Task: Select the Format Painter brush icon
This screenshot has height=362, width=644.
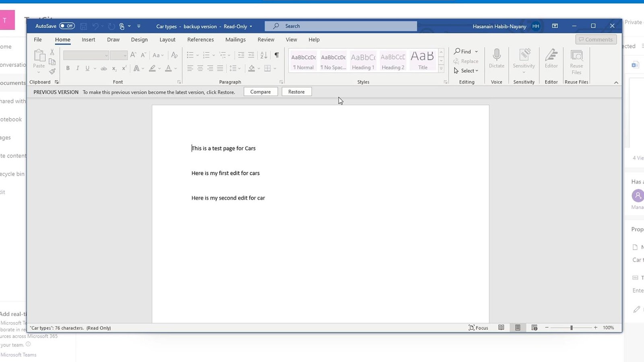Action: point(52,71)
